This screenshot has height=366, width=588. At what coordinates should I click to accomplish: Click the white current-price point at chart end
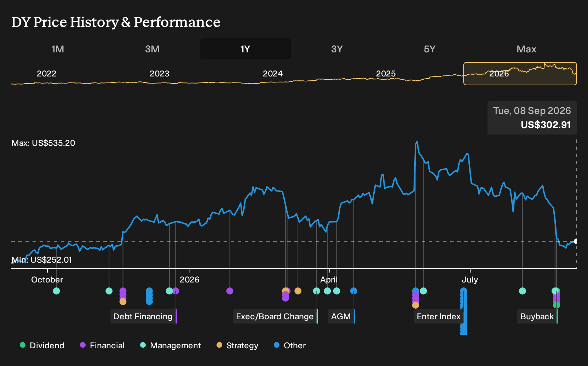(576, 241)
